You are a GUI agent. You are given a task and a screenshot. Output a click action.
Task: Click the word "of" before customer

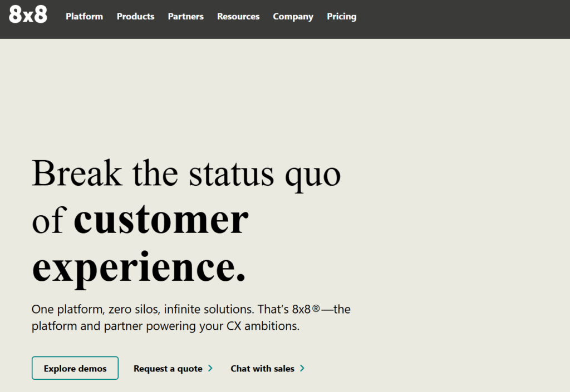(49, 221)
